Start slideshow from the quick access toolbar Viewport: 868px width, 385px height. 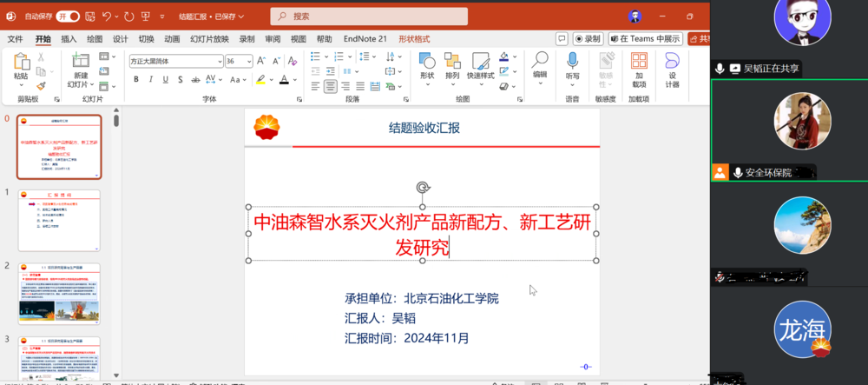click(146, 17)
